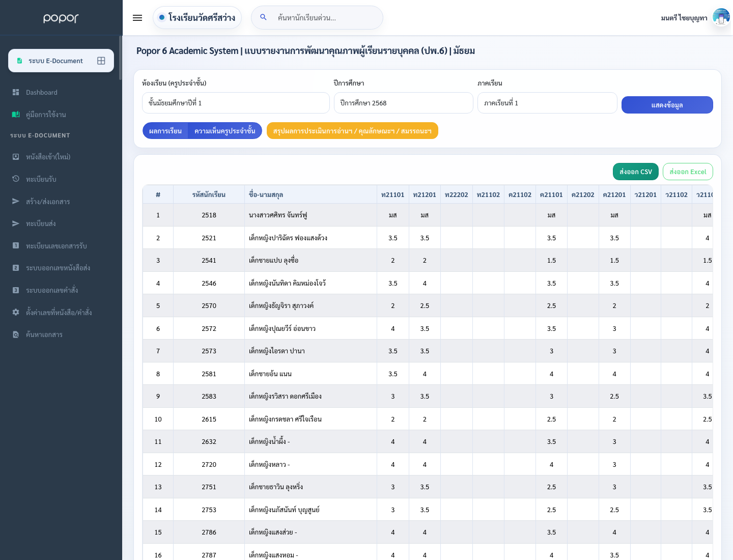Click the grid icon in ระบบ E-Document
733x560 pixels.
[x=101, y=61]
